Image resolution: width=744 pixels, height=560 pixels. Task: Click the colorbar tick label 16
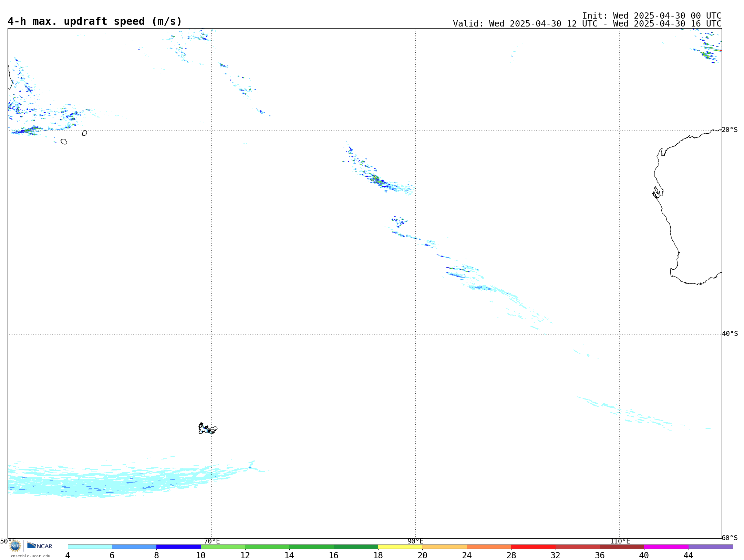[x=334, y=556]
